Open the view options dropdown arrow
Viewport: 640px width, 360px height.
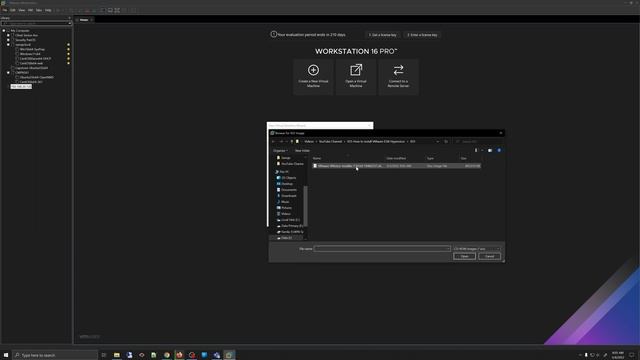482,151
